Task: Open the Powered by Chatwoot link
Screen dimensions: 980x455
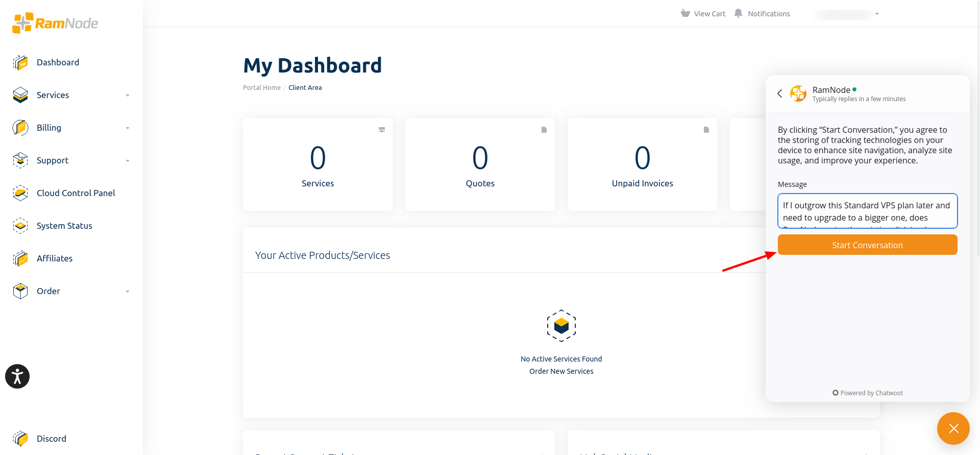Action: point(868,393)
